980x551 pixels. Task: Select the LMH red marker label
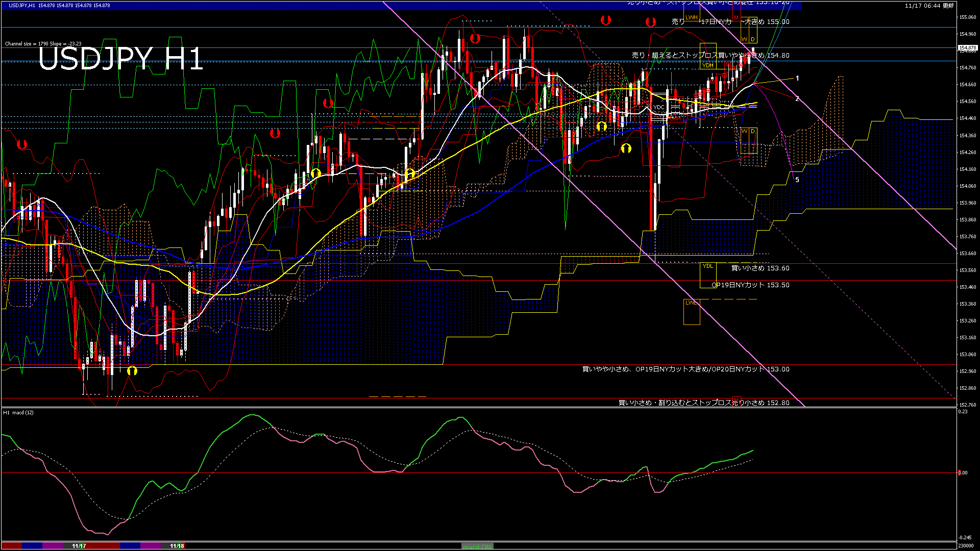pos(675,118)
